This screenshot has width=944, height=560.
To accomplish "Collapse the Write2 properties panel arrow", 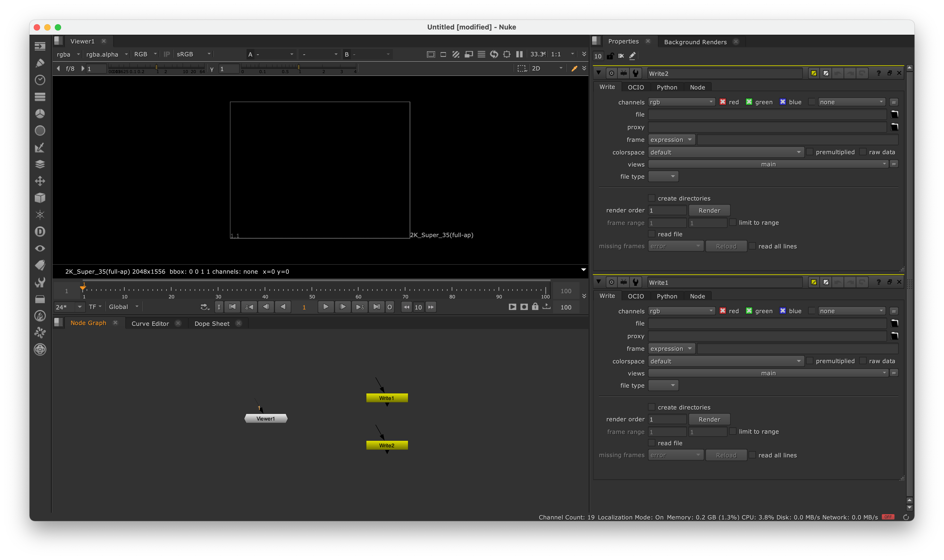I will point(599,73).
